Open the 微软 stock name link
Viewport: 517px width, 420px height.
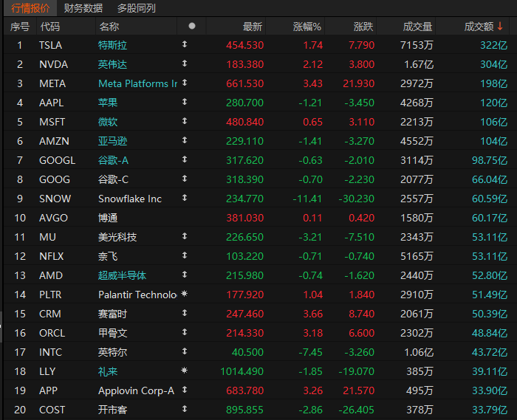(x=108, y=122)
